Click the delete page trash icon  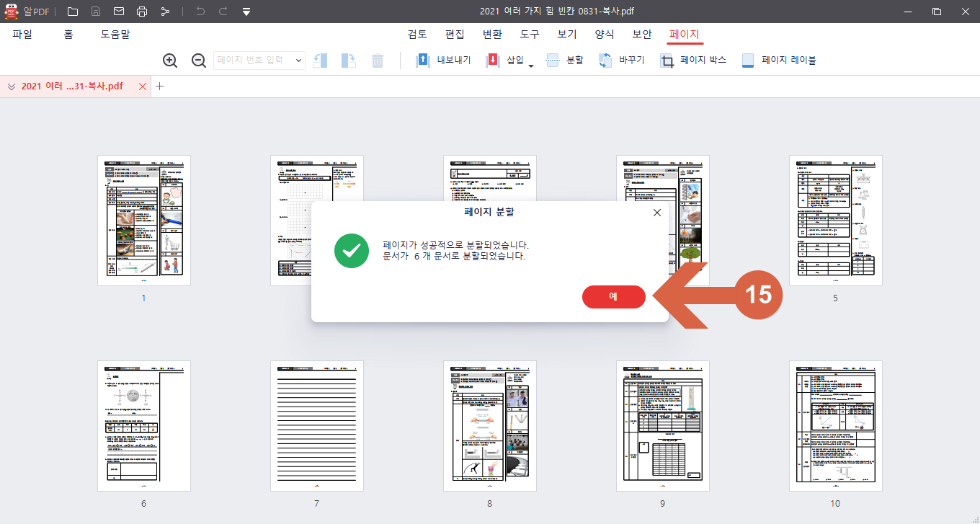click(x=377, y=61)
